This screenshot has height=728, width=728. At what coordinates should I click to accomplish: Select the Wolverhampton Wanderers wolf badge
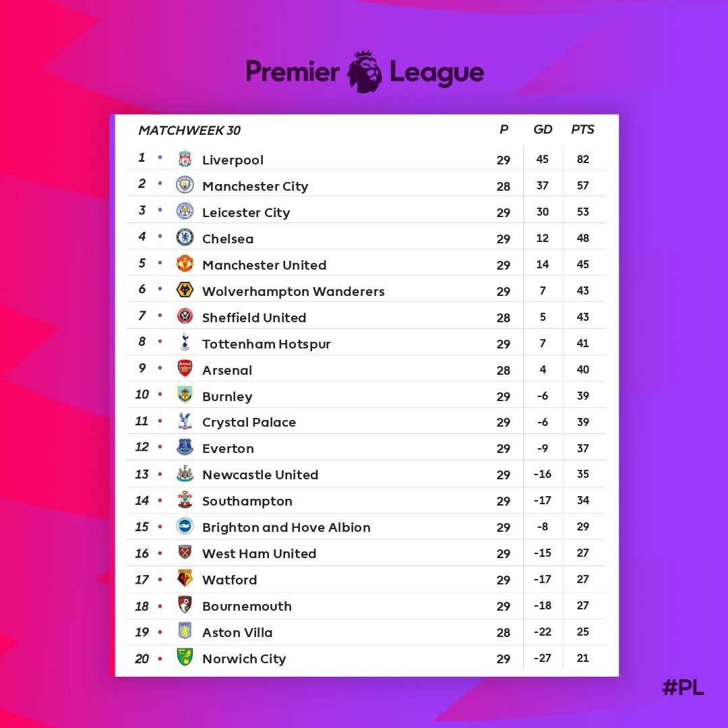pyautogui.click(x=185, y=291)
